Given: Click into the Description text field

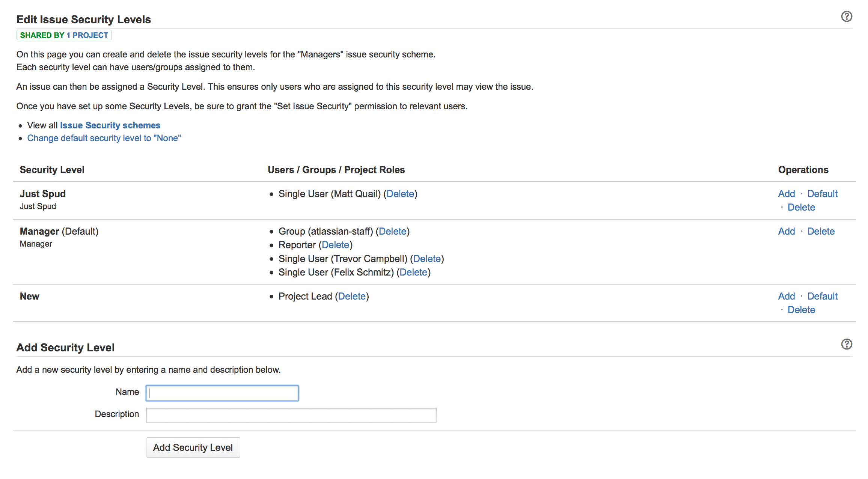Looking at the screenshot, I should (x=291, y=415).
